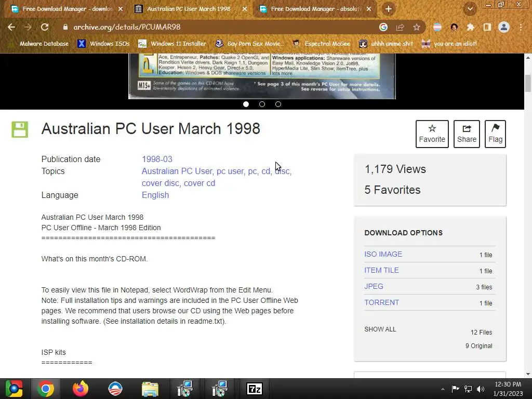Click the Start button on taskbar
Viewport: 532px width, 399px height.
[x=14, y=389]
